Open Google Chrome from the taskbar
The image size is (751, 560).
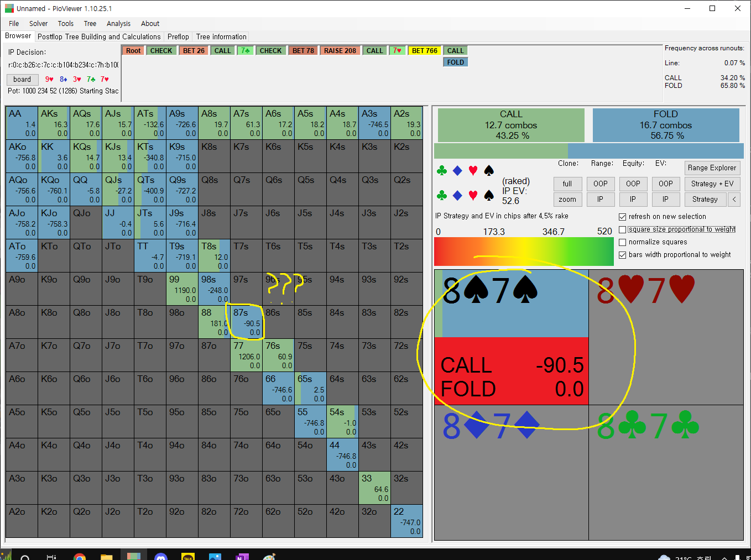[x=80, y=556]
